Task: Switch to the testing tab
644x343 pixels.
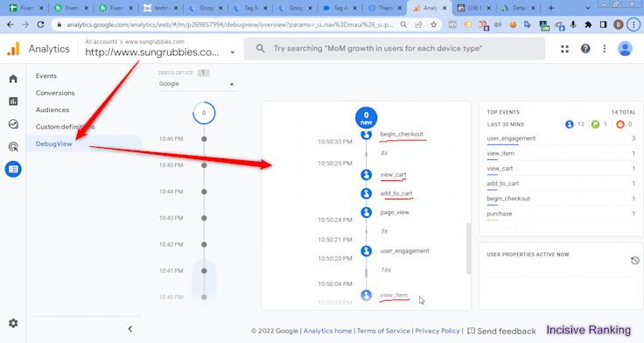Action: tap(161, 8)
